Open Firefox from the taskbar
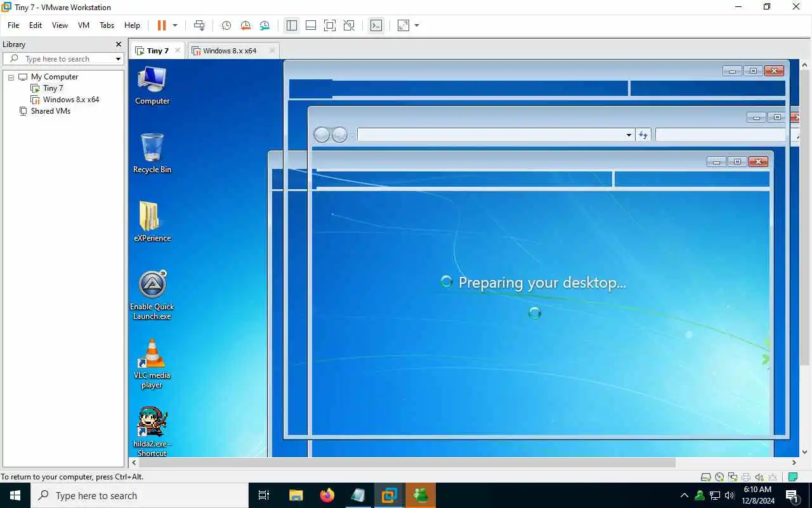This screenshot has height=508, width=812. pos(327,495)
